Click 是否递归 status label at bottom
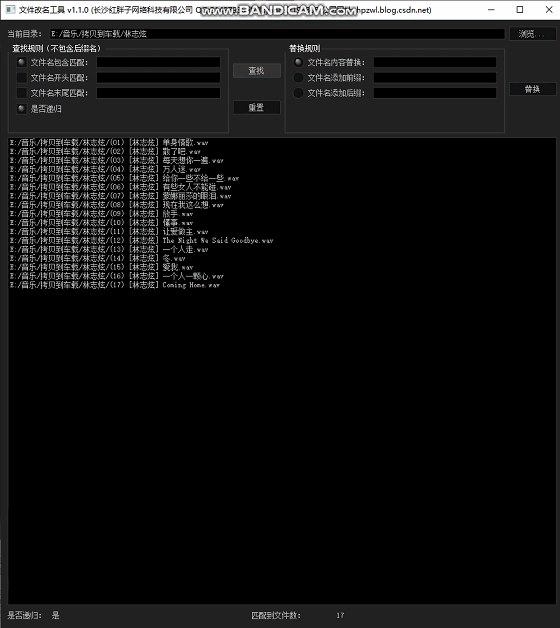This screenshot has height=628, width=560. click(x=24, y=615)
